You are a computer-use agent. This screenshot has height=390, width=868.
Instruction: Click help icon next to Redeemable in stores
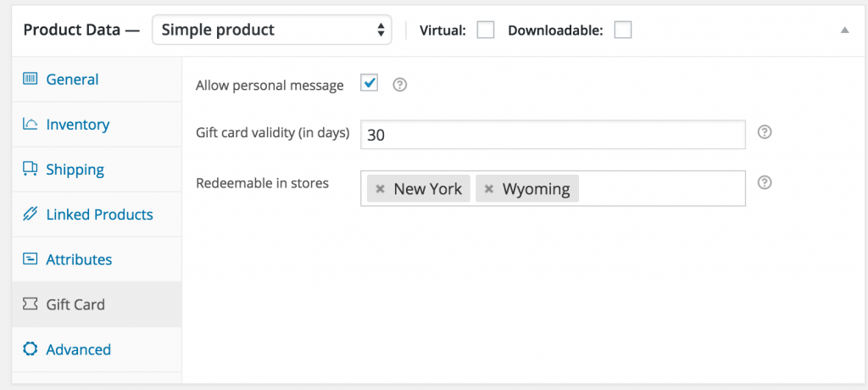(764, 182)
